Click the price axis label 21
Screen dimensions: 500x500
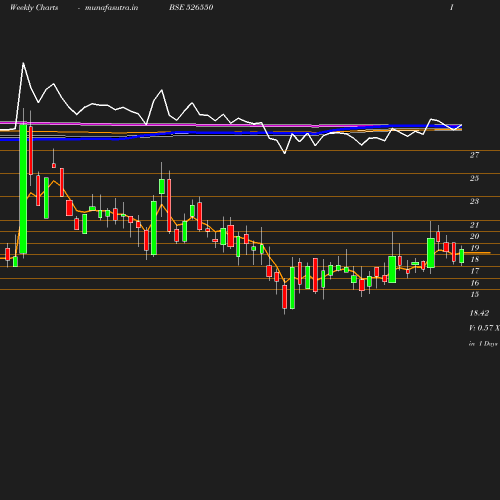474,225
